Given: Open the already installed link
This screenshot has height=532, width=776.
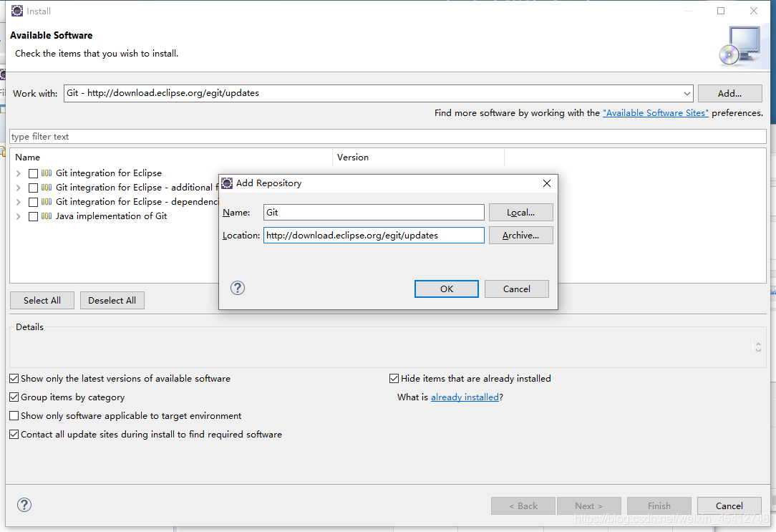Looking at the screenshot, I should pyautogui.click(x=465, y=397).
